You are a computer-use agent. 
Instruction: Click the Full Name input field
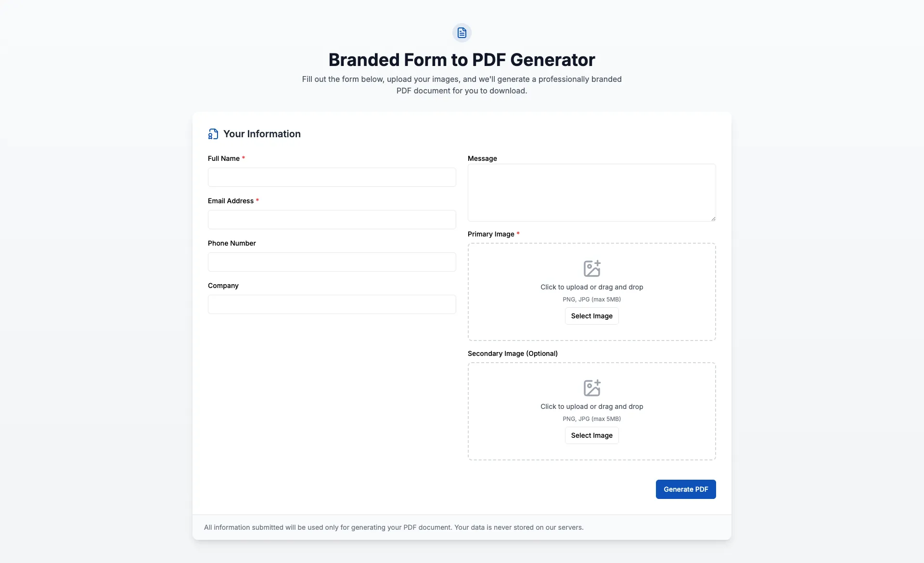click(x=332, y=177)
